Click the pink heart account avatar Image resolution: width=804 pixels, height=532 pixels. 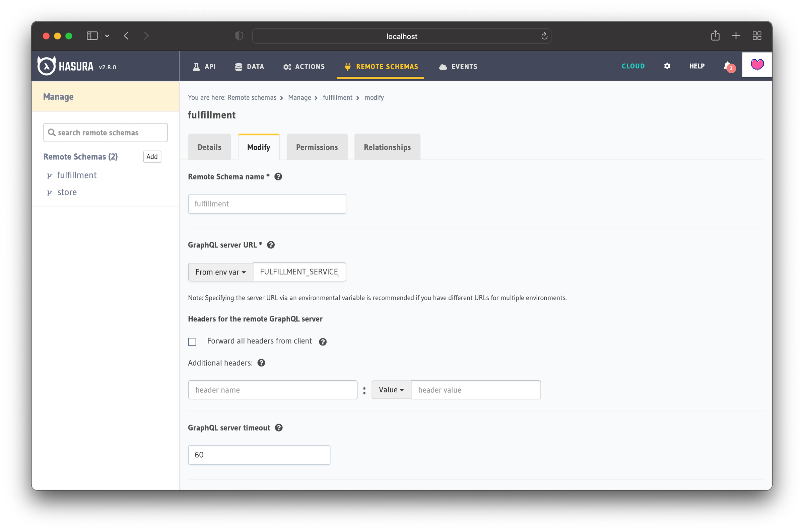(x=757, y=65)
